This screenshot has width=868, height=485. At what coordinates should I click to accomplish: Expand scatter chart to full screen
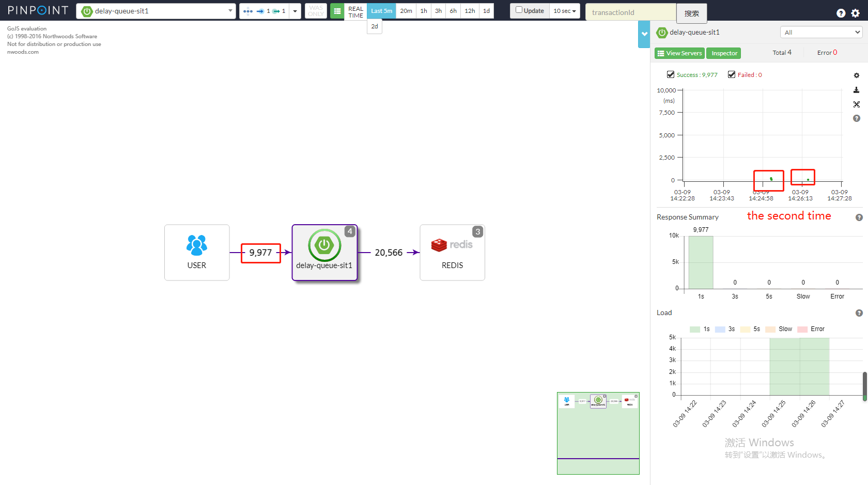(856, 104)
